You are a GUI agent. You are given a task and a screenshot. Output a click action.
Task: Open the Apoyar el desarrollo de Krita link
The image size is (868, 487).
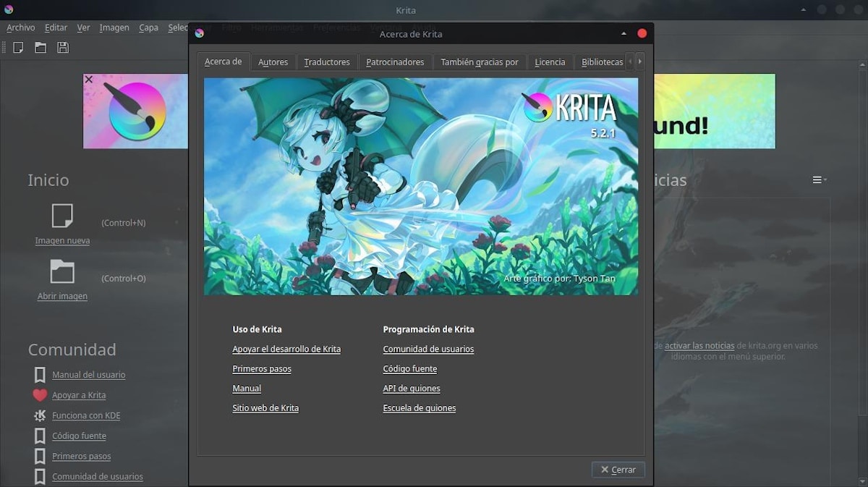(286, 349)
